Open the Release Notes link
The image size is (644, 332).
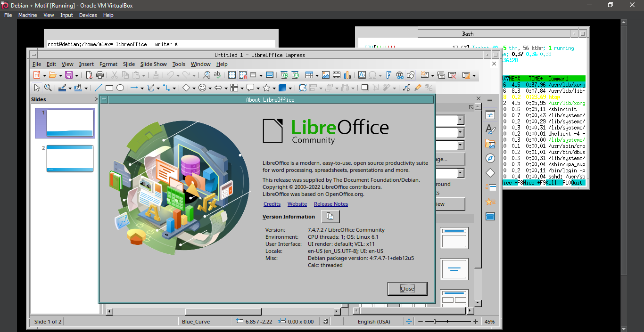(331, 204)
